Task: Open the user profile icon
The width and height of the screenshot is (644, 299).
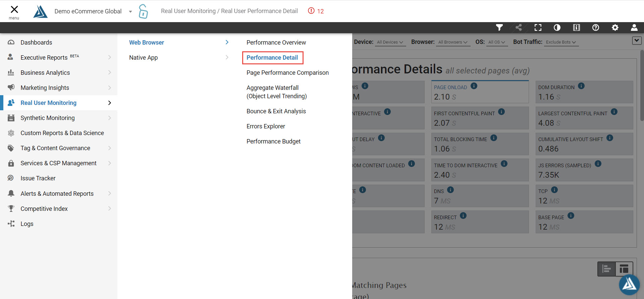Action: point(634,27)
